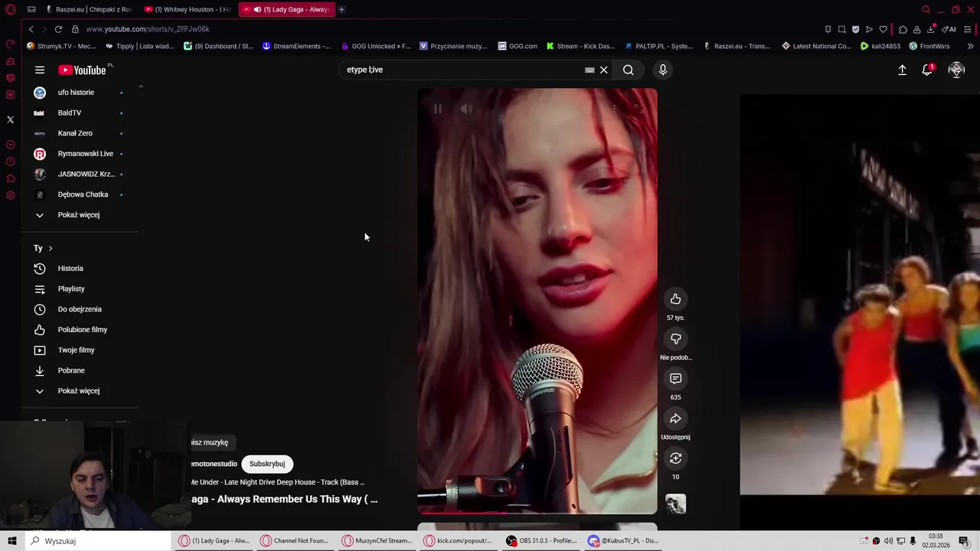Switch to the @KubusTV_PL Discord taskbar item
Viewport: 980px width, 551px height.
[623, 541]
